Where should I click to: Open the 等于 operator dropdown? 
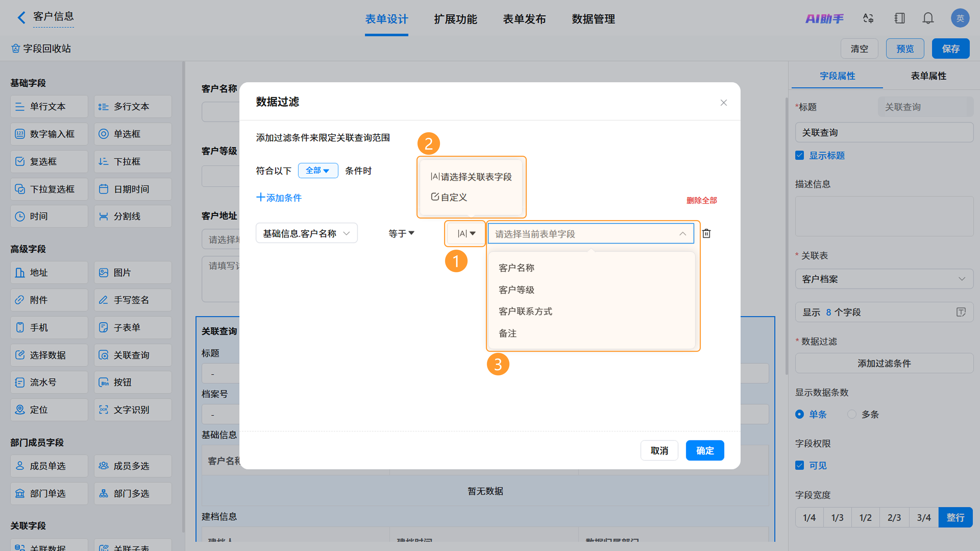pyautogui.click(x=401, y=233)
